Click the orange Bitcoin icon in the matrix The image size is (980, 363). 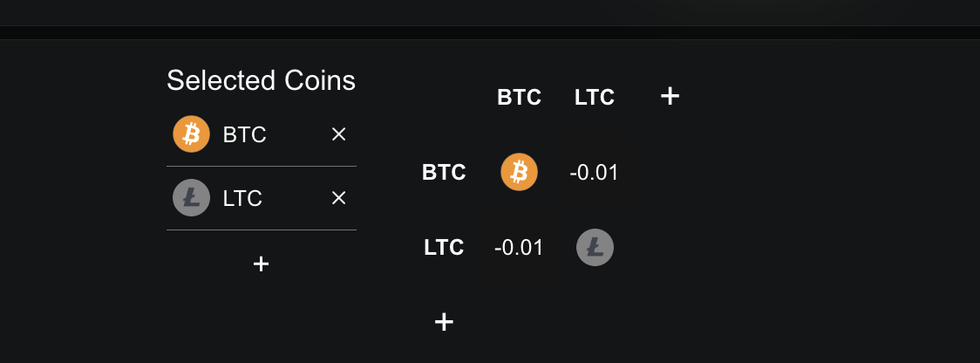tap(519, 172)
